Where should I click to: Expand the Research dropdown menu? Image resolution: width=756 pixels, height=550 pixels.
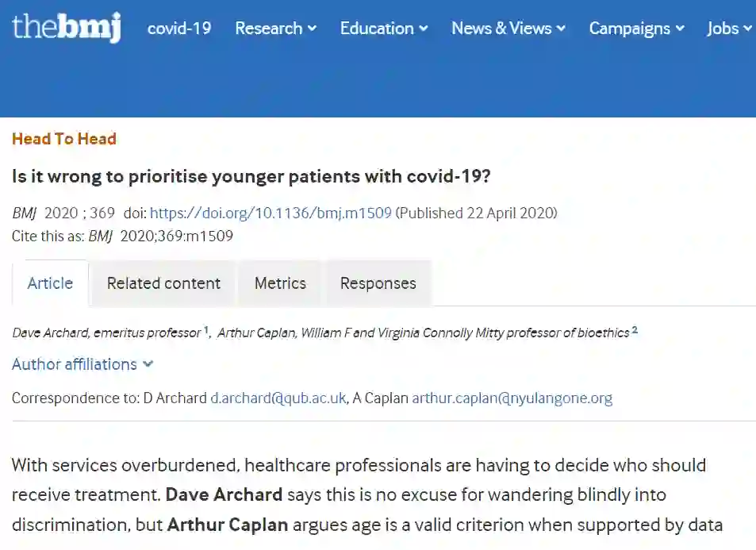click(275, 29)
